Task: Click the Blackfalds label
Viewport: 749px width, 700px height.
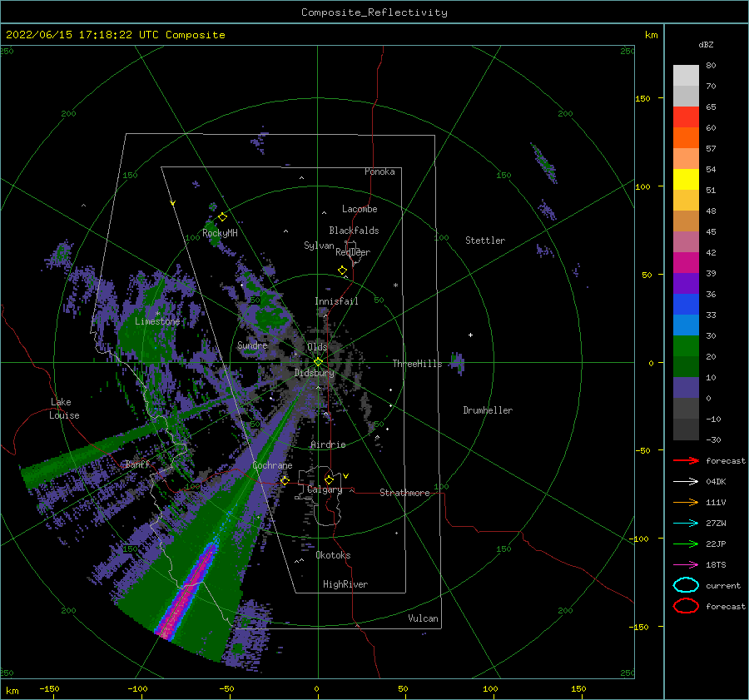Action: [x=354, y=231]
